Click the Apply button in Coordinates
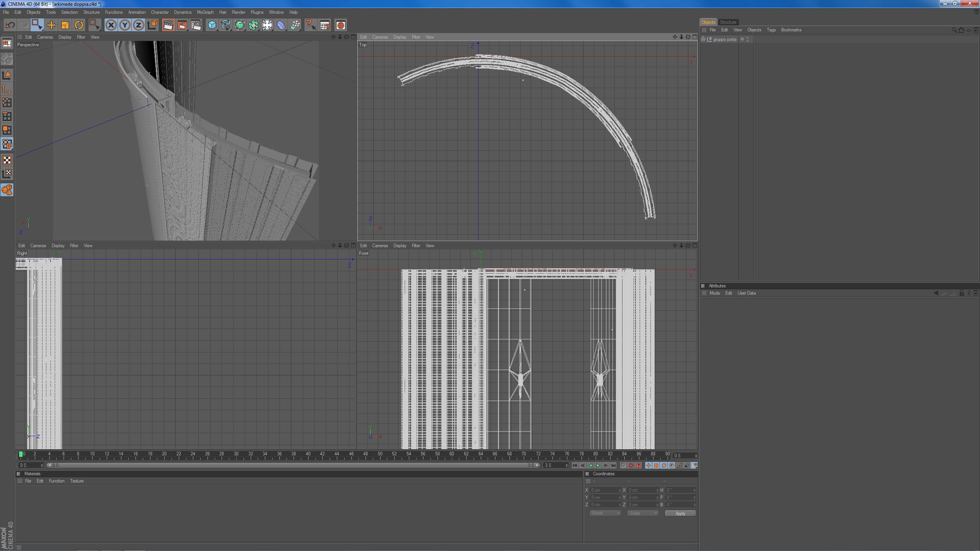 tap(680, 513)
